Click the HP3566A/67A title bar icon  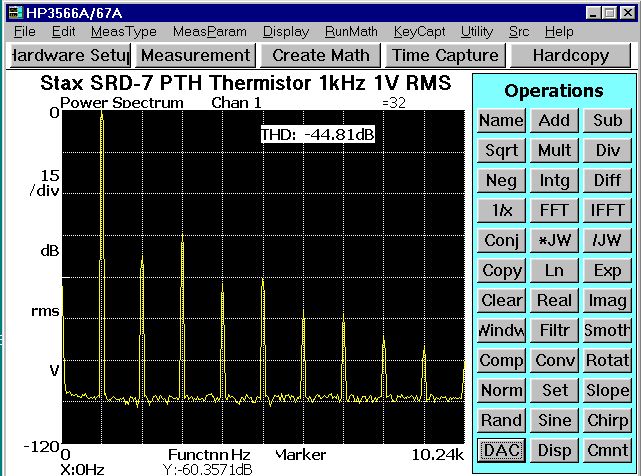(16, 13)
